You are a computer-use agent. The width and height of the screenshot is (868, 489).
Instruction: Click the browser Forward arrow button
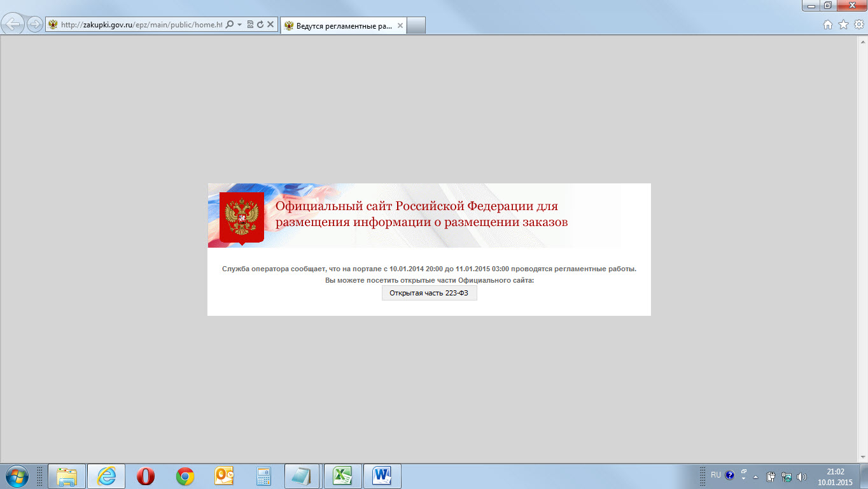(x=34, y=25)
